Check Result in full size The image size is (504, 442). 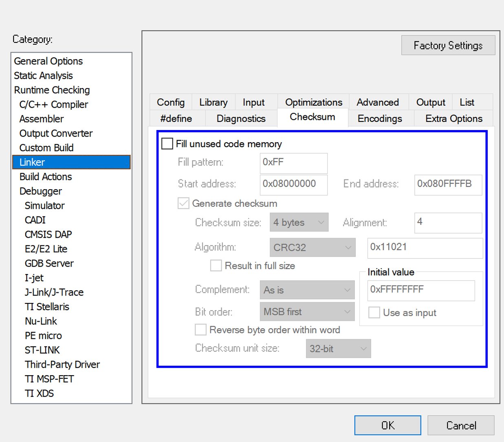[216, 265]
